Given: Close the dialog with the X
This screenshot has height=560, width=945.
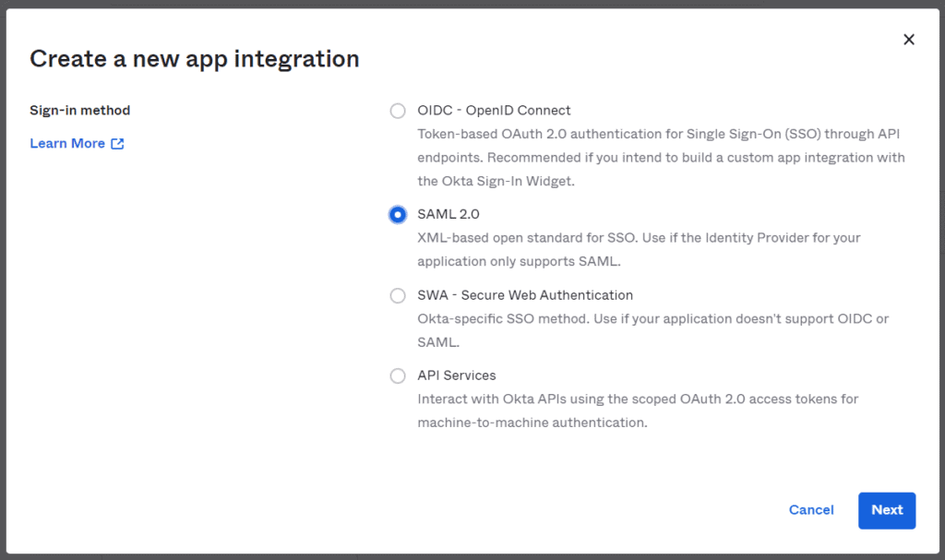Looking at the screenshot, I should coord(909,39).
